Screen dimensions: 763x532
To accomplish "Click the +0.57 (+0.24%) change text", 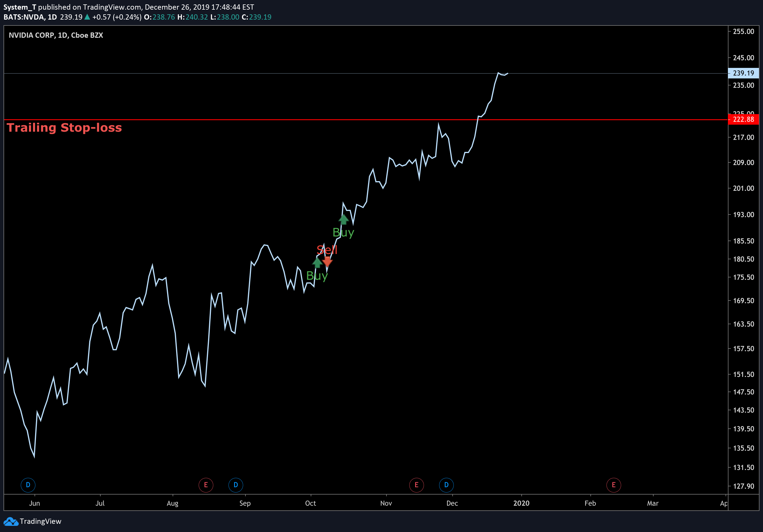I will (117, 17).
